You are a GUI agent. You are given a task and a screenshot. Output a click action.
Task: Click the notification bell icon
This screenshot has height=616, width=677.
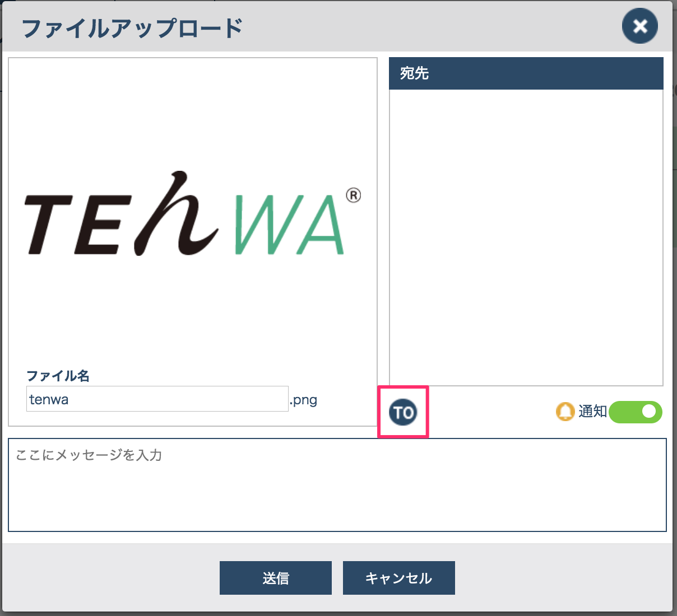(565, 412)
